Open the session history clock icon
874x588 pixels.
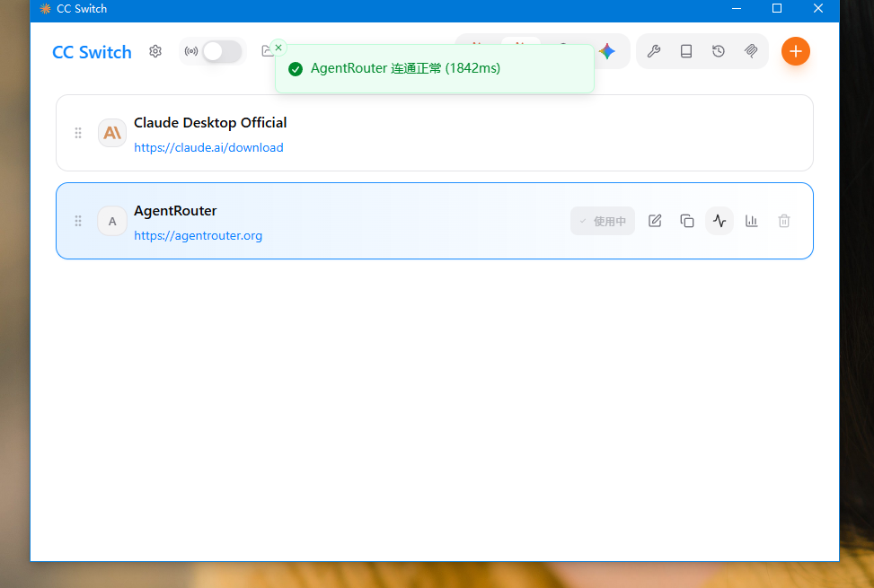[x=719, y=51]
